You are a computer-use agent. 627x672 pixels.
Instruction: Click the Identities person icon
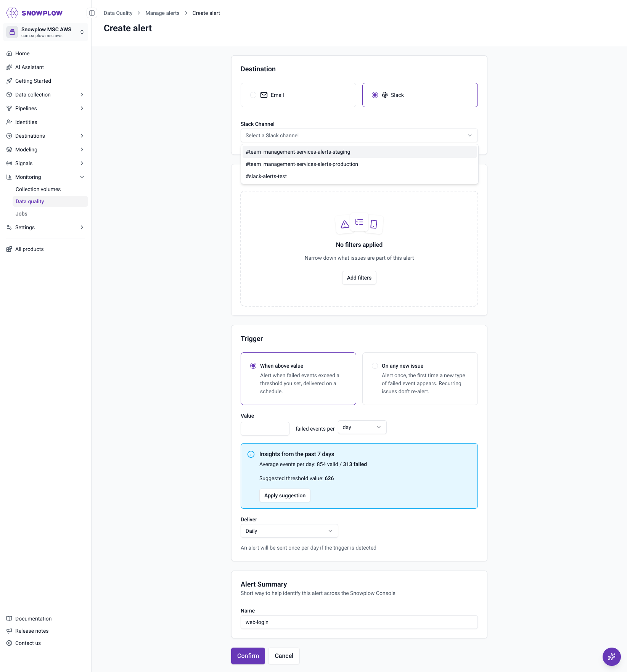9,122
